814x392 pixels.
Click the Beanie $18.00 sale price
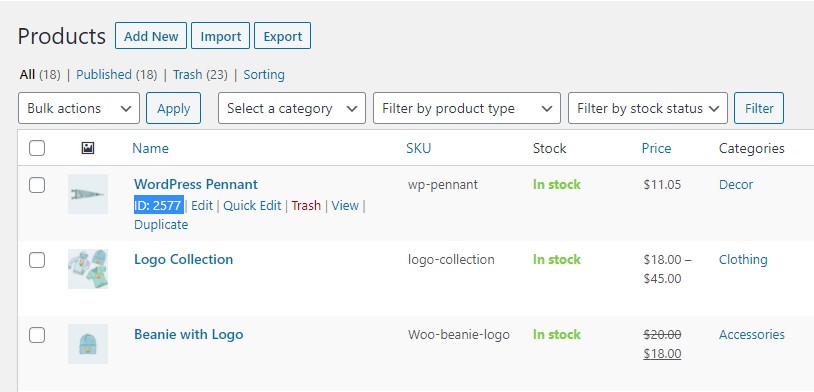coord(662,354)
